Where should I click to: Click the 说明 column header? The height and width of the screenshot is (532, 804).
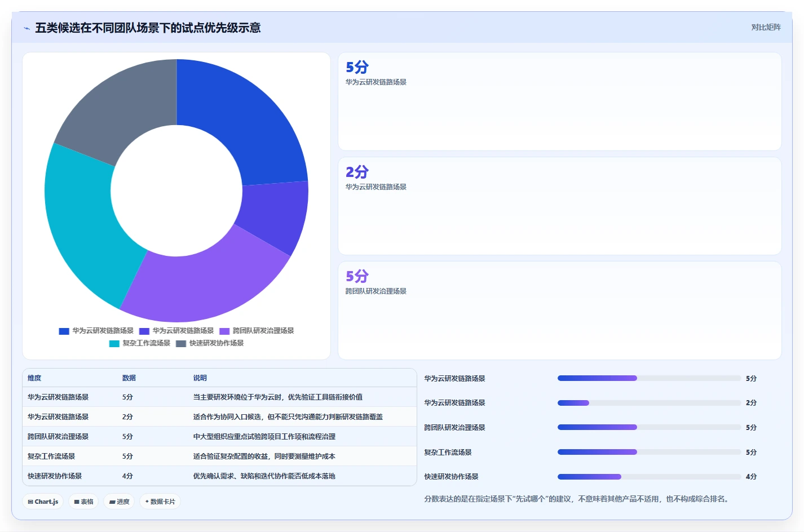[200, 378]
